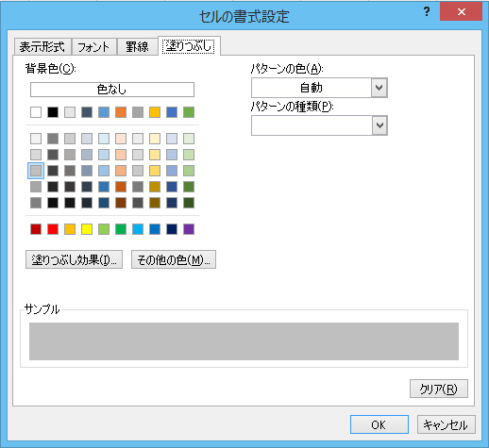The height and width of the screenshot is (448, 489).
Task: Pick the lightest peach tint swatch
Action: tap(121, 139)
